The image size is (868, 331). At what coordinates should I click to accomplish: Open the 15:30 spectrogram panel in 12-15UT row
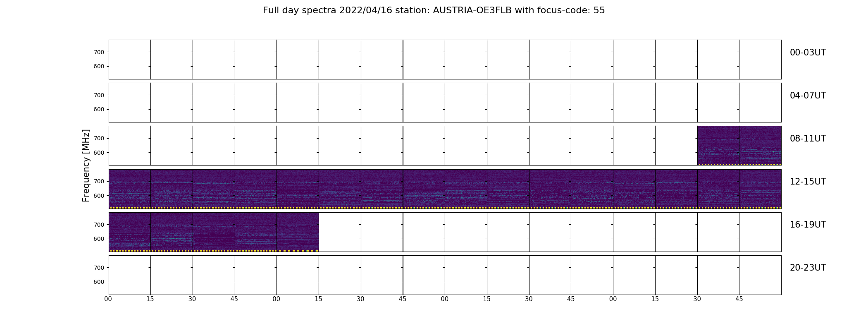click(x=718, y=189)
